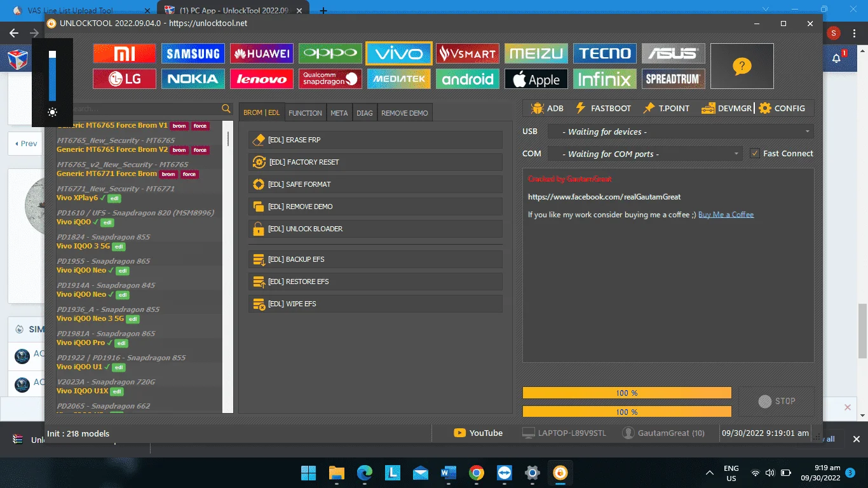The width and height of the screenshot is (868, 488).
Task: Click the GautamGreat (10) user entry
Action: (663, 433)
